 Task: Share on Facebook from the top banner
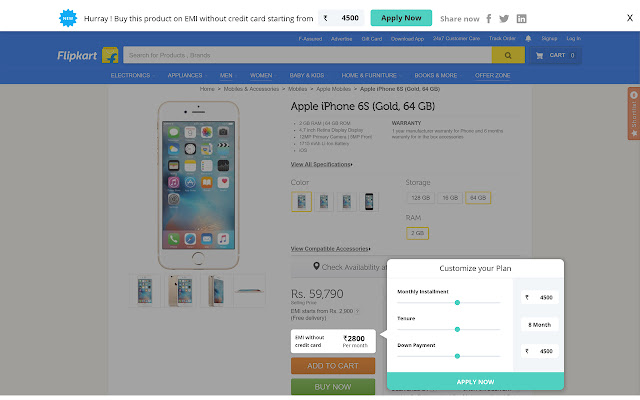click(489, 18)
